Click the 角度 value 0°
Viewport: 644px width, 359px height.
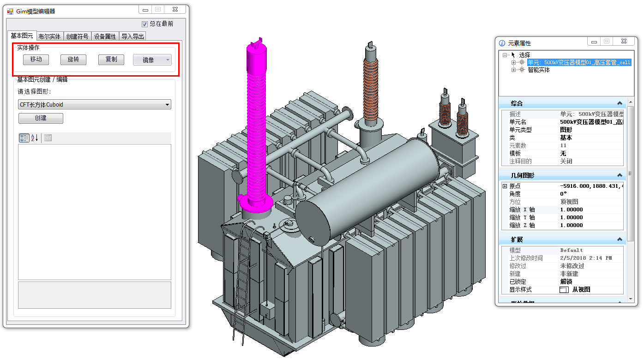[x=563, y=194]
